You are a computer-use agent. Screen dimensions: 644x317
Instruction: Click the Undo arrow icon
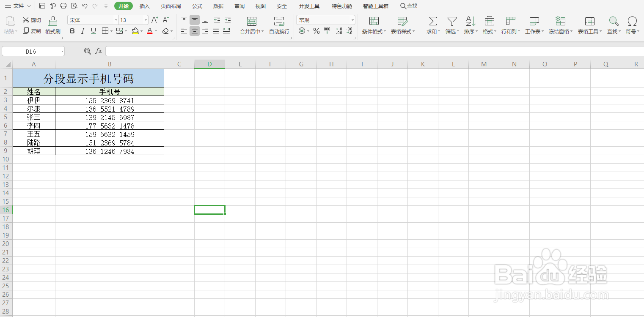85,6
